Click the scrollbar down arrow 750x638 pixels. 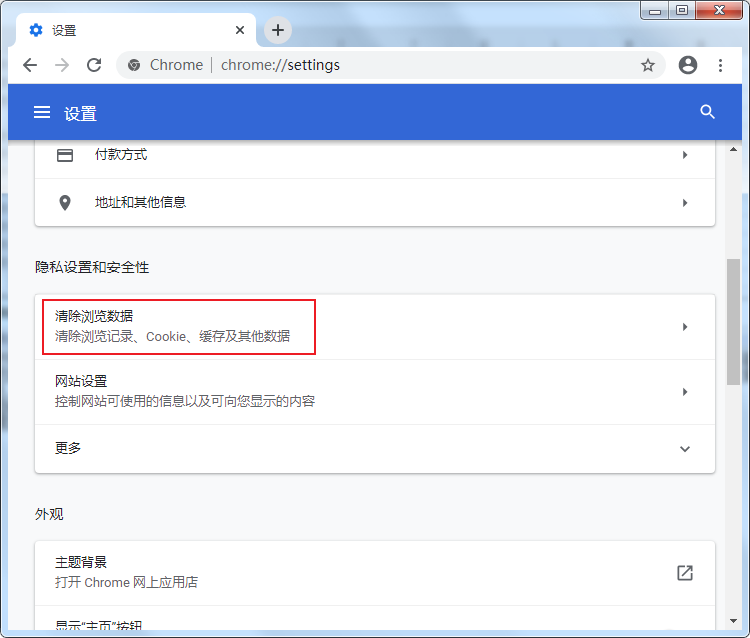pos(733,621)
